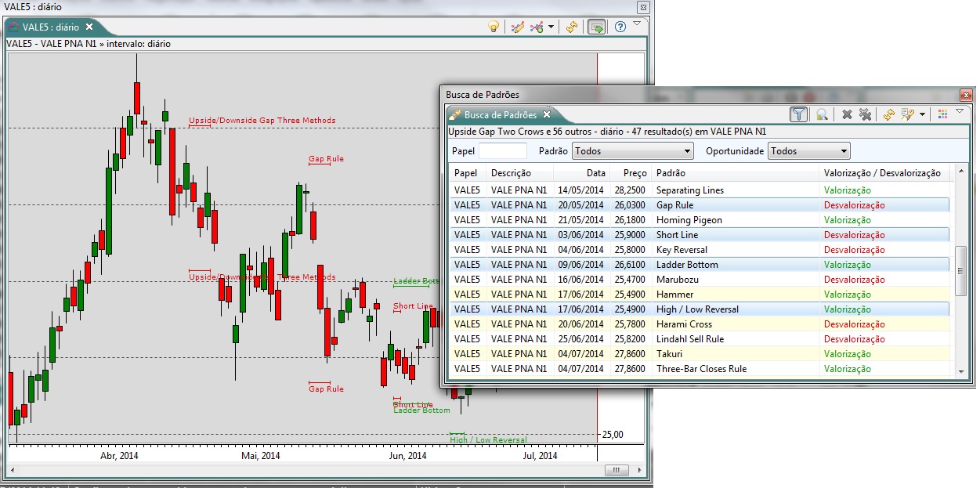The image size is (980, 488).
Task: Click the double X remove all results icon
Action: click(x=865, y=114)
